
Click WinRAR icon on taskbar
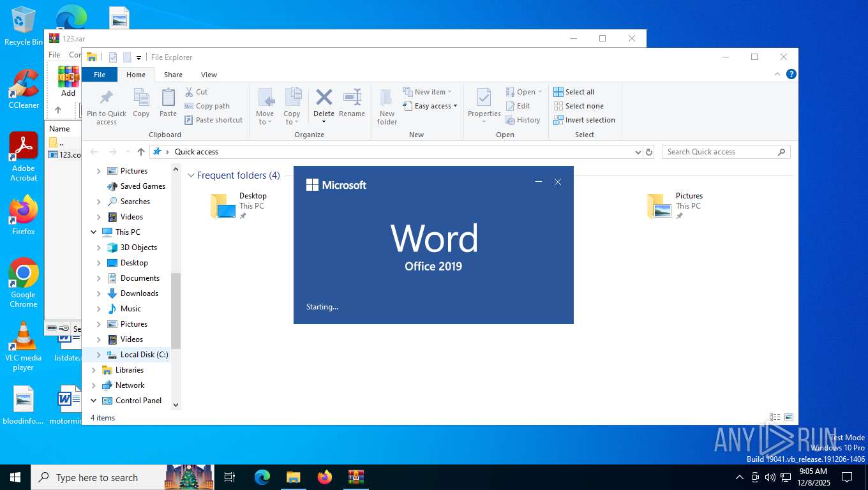tap(355, 477)
